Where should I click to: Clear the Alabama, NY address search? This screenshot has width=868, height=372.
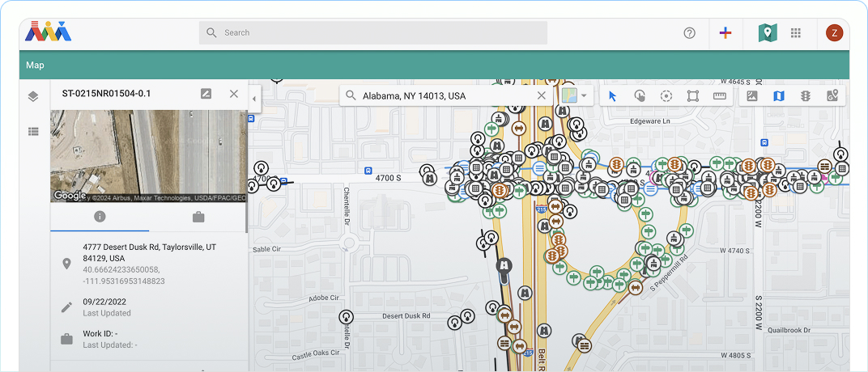coord(542,95)
